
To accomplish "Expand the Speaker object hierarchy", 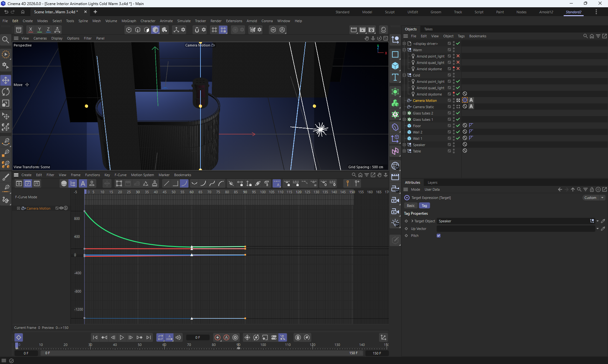I will (x=404, y=145).
